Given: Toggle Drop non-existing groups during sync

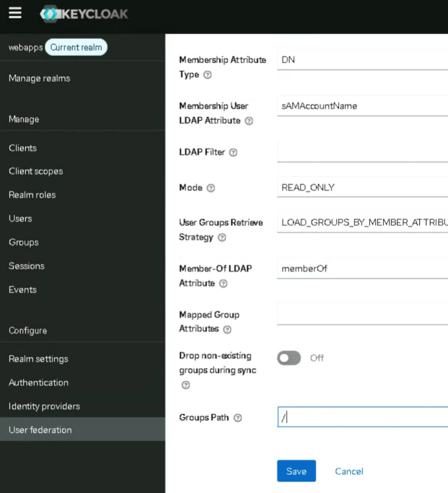Looking at the screenshot, I should [x=289, y=358].
